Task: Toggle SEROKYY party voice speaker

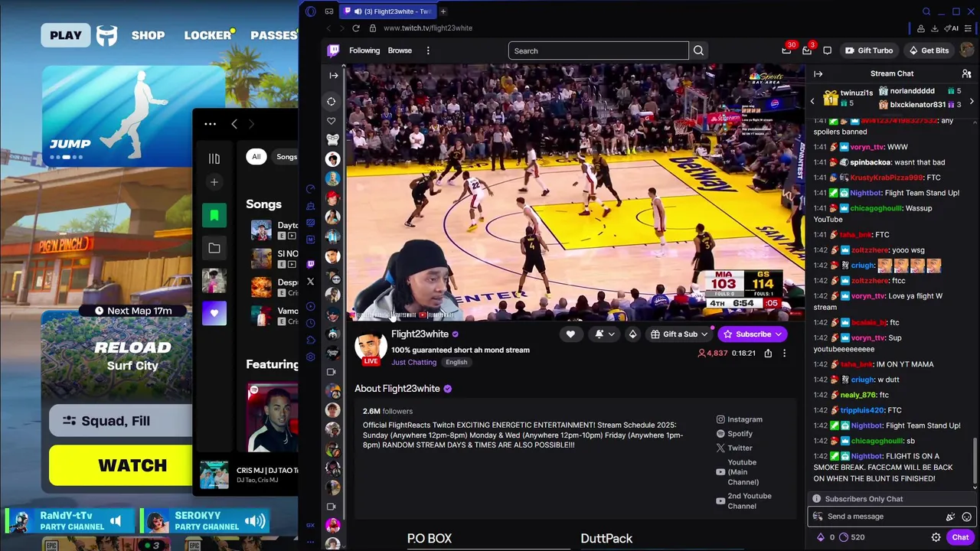Action: click(255, 521)
